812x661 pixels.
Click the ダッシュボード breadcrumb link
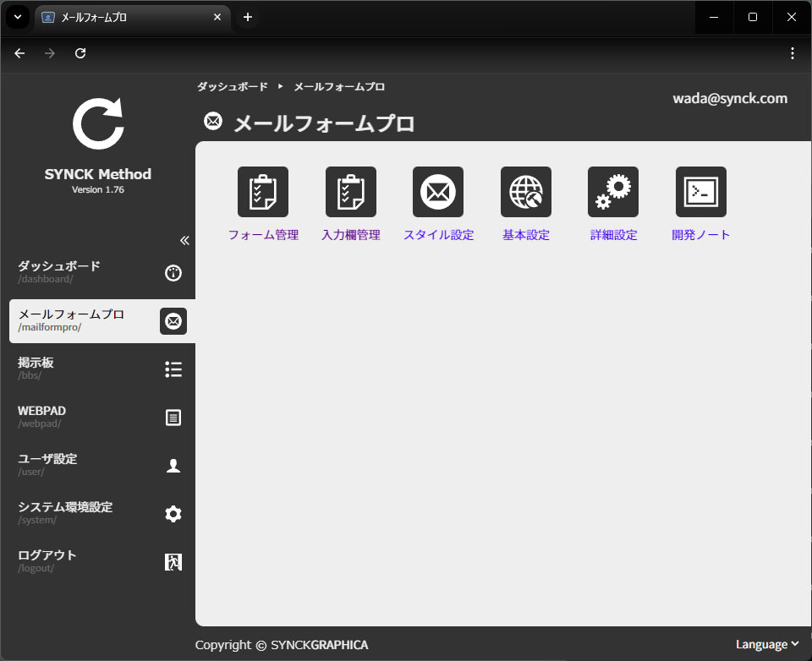(233, 87)
